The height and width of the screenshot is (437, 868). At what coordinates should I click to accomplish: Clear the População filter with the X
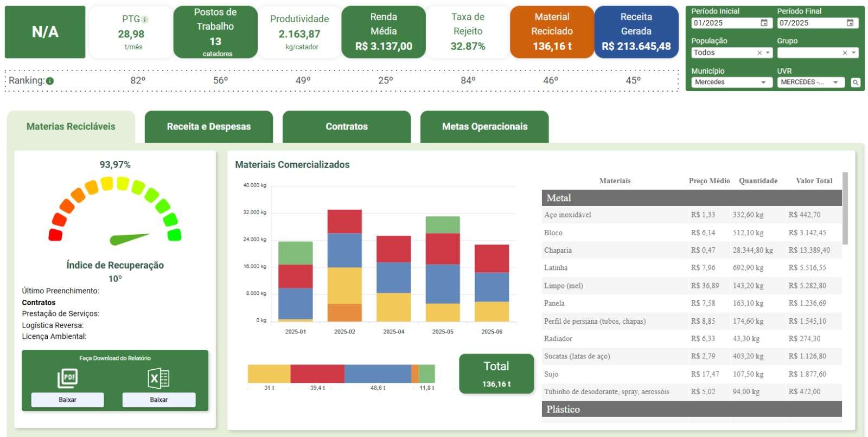(x=759, y=53)
